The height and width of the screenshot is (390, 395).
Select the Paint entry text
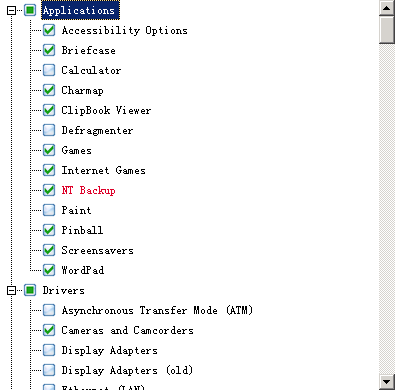pyautogui.click(x=76, y=210)
